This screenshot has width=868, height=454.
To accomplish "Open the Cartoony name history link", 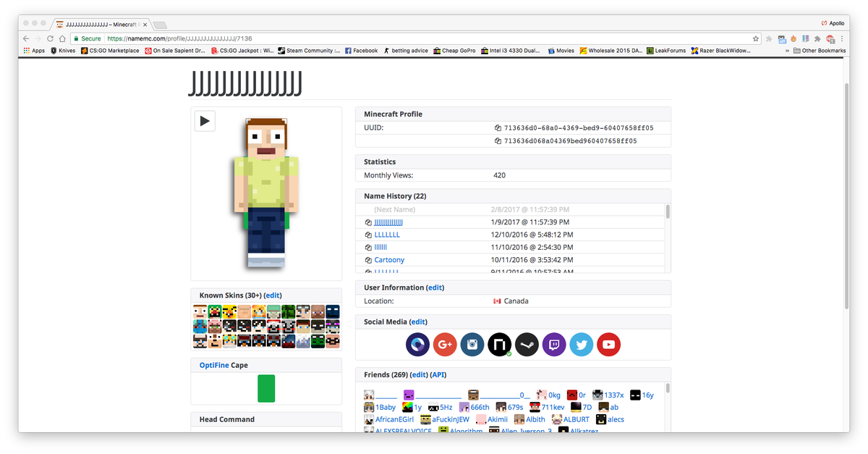I will point(389,259).
